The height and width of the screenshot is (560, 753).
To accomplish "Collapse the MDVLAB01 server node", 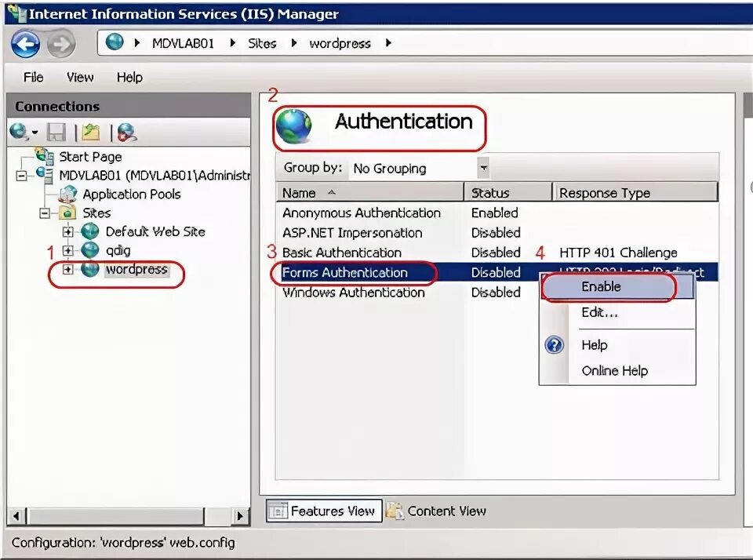I will pyautogui.click(x=22, y=176).
